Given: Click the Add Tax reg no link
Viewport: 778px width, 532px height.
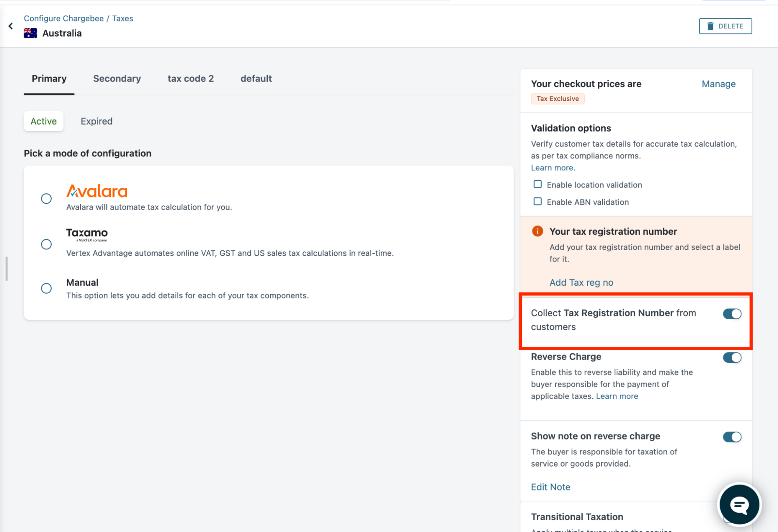Looking at the screenshot, I should 581,283.
